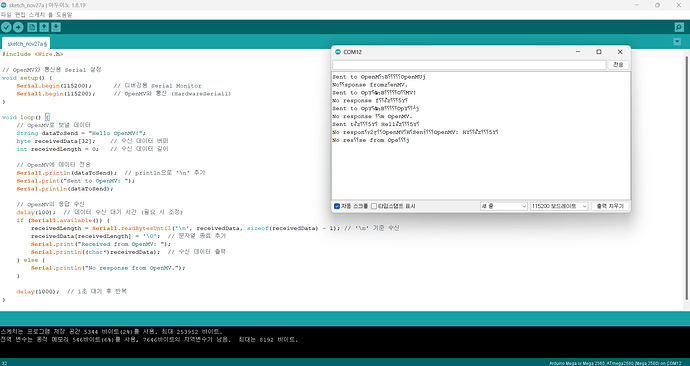Image resolution: width=690 pixels, height=366 pixels.
Task: Click the editor vertical scrollbar
Action: pos(686,177)
